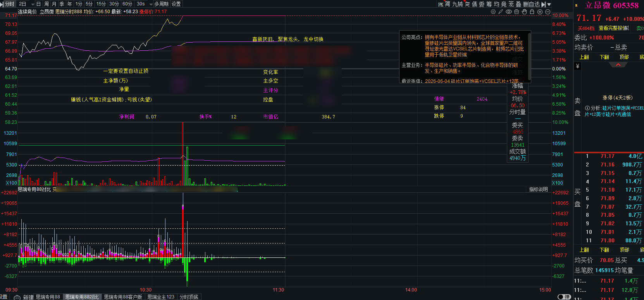
Task: Open the 30s period dropdown
Action: [144, 4]
